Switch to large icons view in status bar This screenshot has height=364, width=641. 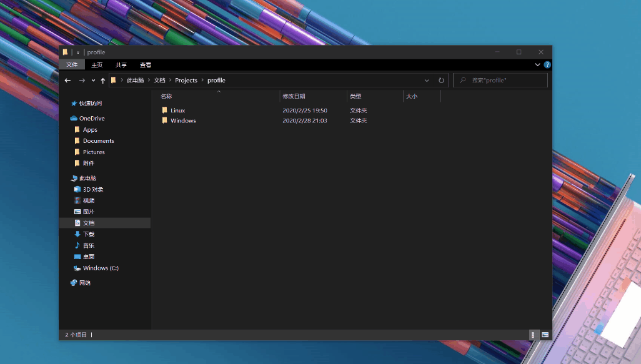pyautogui.click(x=545, y=335)
